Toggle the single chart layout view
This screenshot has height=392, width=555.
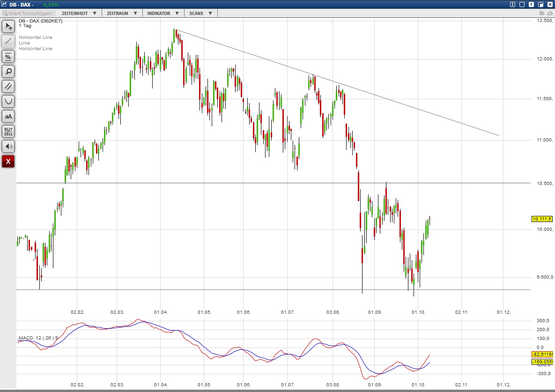531,4
